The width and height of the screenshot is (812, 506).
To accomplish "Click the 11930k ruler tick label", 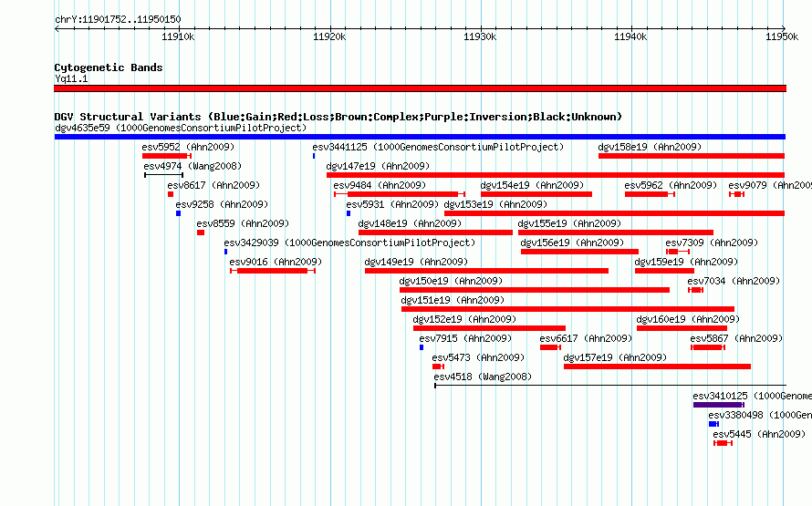I will coord(480,36).
